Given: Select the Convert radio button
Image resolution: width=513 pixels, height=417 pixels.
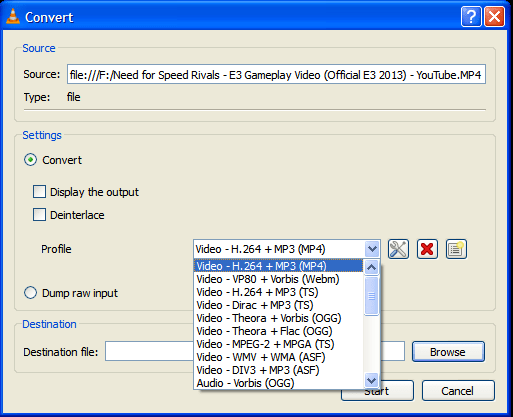Looking at the screenshot, I should pyautogui.click(x=30, y=160).
